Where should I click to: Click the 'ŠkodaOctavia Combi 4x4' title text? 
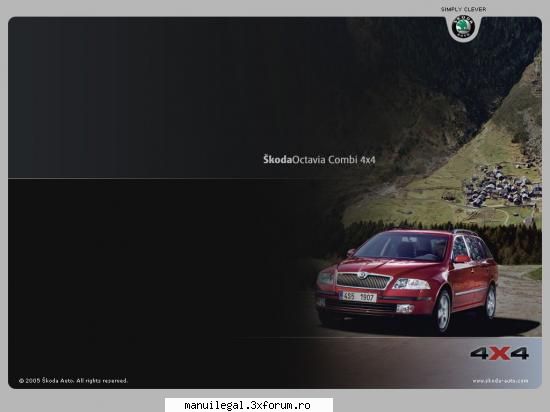[319, 160]
